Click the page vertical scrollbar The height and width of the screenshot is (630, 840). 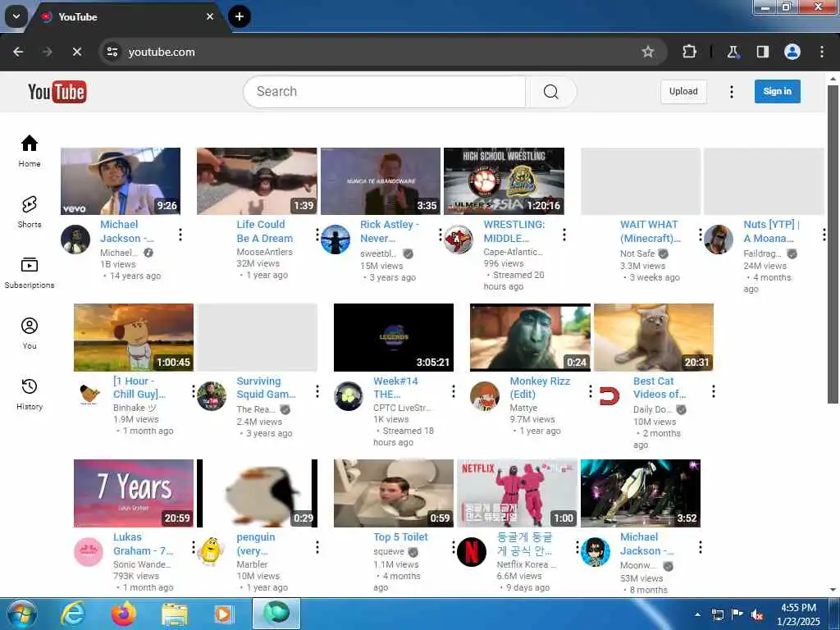(x=832, y=244)
